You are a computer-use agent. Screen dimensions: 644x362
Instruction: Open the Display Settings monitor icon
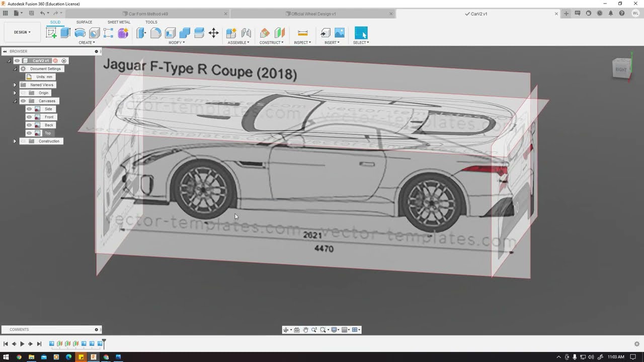coord(334,330)
